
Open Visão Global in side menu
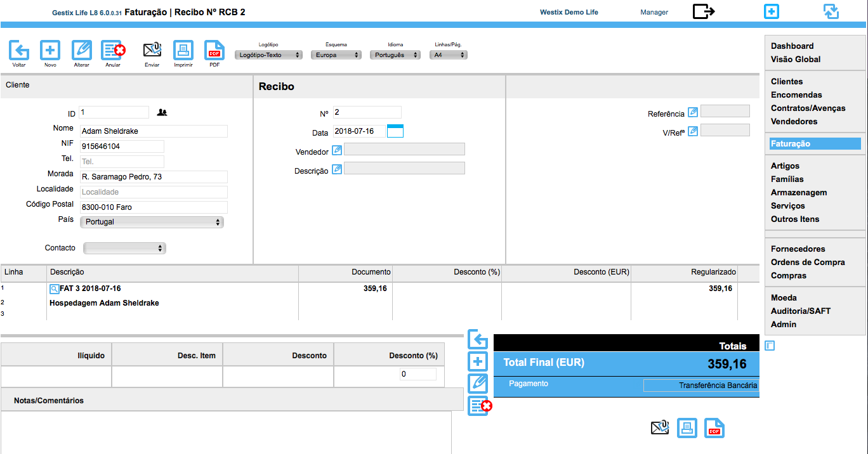point(796,59)
